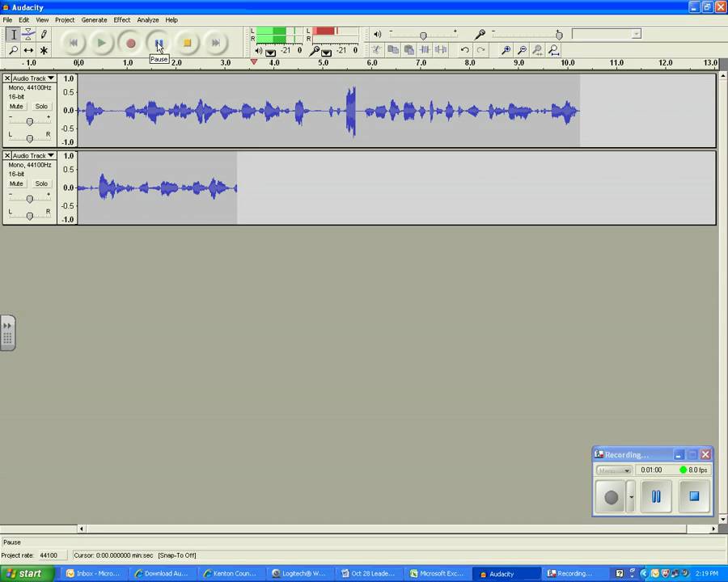Stop capture in Recording window
This screenshot has height=582, width=728.
click(694, 497)
